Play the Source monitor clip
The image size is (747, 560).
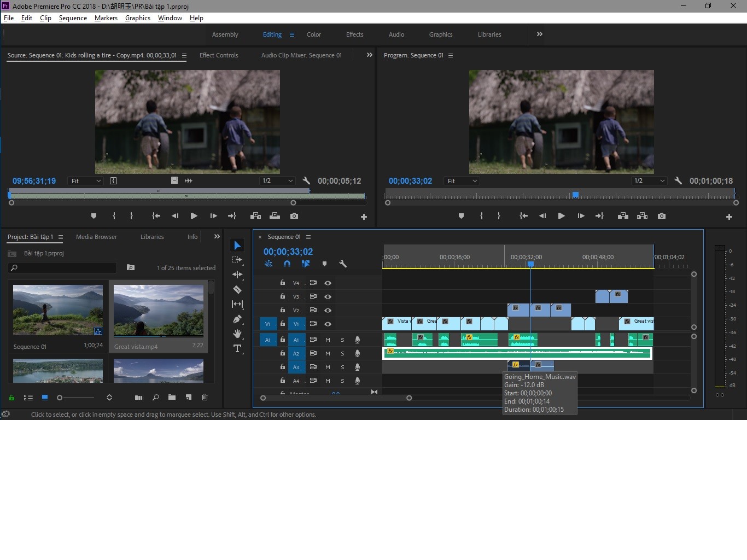coord(194,216)
